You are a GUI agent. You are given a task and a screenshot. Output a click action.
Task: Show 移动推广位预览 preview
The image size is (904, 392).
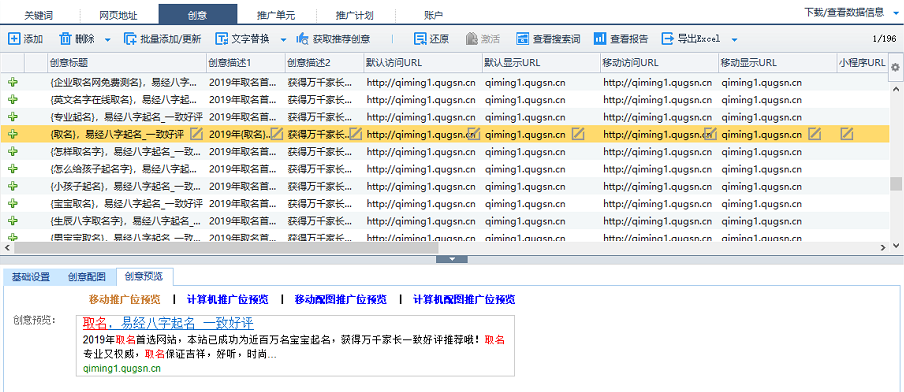125,299
